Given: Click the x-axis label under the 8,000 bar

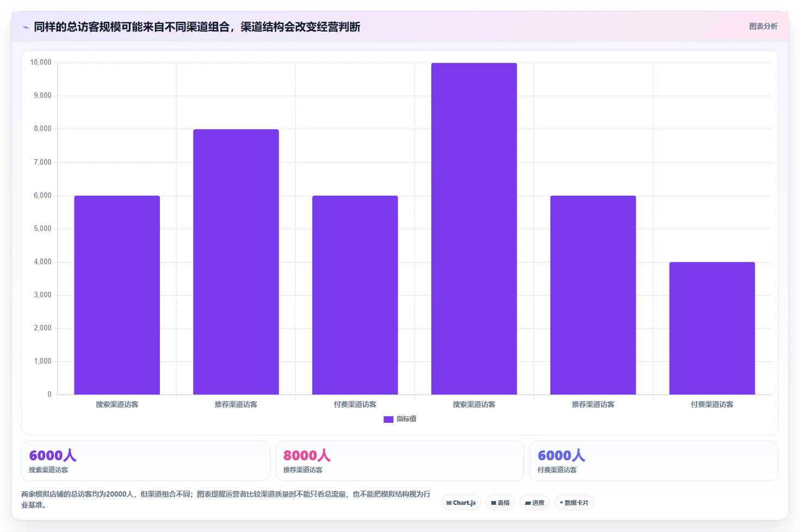Looking at the screenshot, I should [x=236, y=404].
